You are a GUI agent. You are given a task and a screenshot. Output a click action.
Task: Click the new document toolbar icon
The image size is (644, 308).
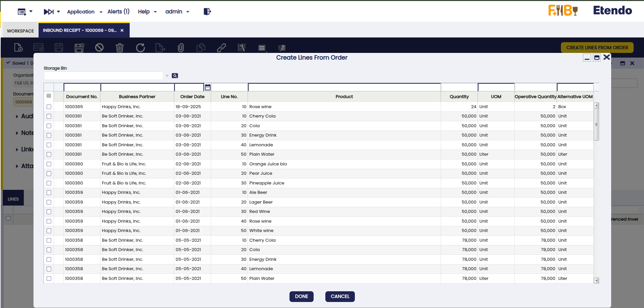[18, 48]
